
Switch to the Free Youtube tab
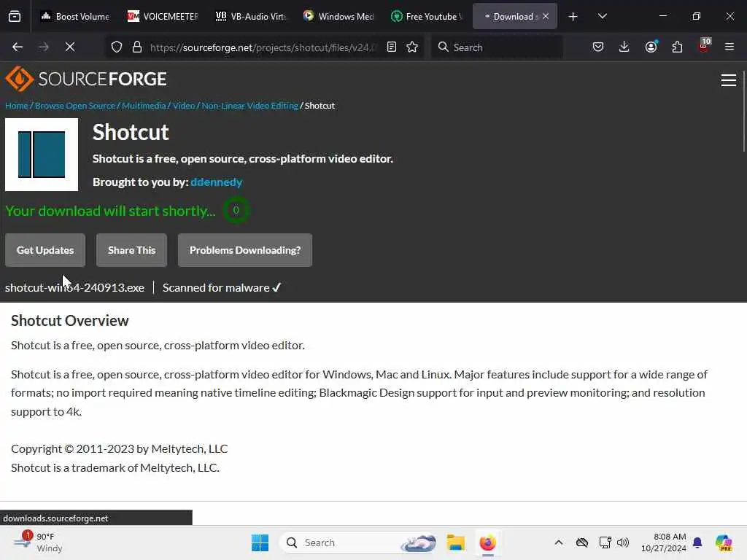[426, 16]
